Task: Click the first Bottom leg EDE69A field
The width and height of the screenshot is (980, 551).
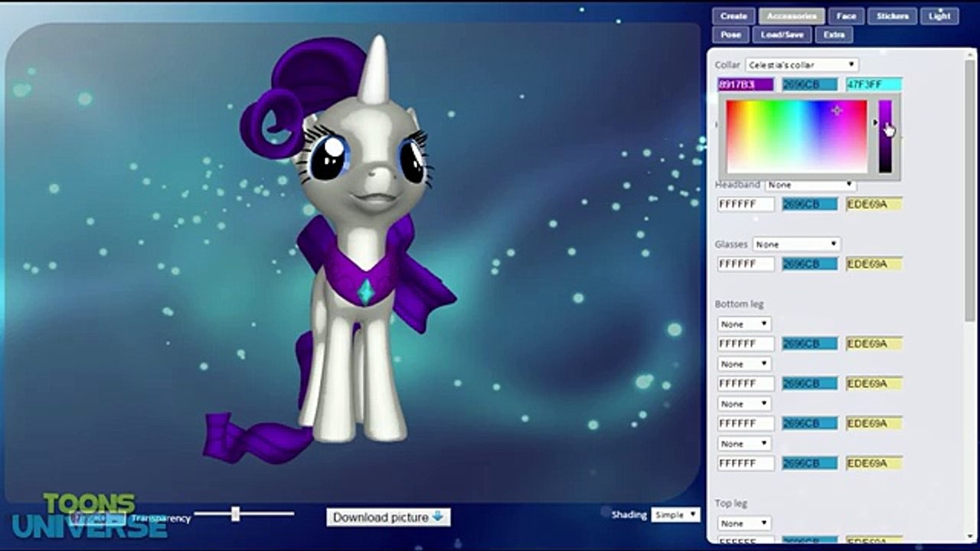Action: point(874,344)
